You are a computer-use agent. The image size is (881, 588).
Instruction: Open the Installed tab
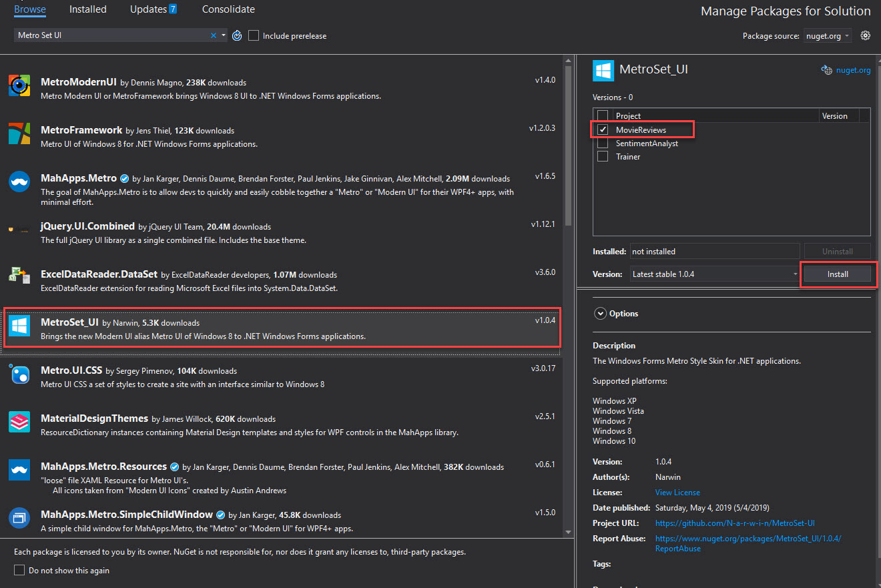pyautogui.click(x=88, y=9)
